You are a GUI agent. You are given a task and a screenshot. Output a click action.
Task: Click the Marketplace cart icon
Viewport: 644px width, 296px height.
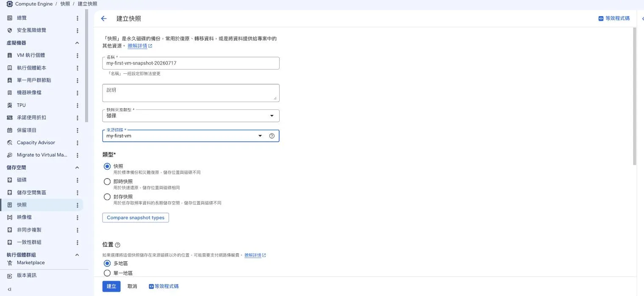(10, 263)
